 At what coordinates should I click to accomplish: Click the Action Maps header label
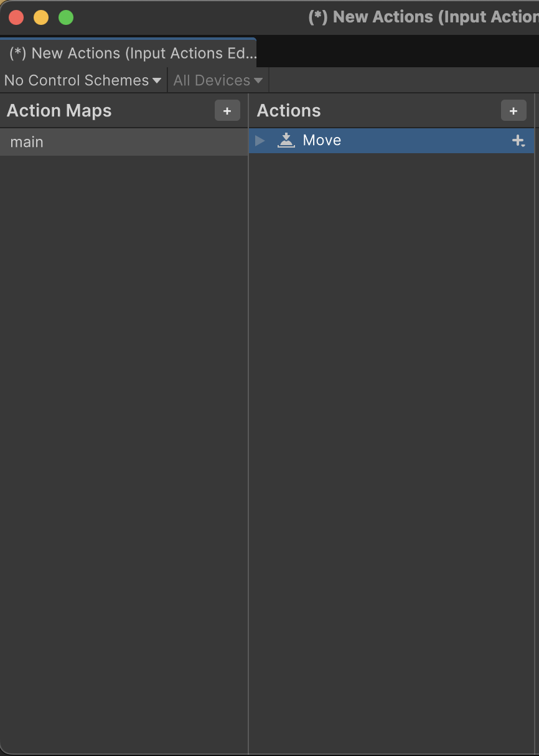pos(59,111)
